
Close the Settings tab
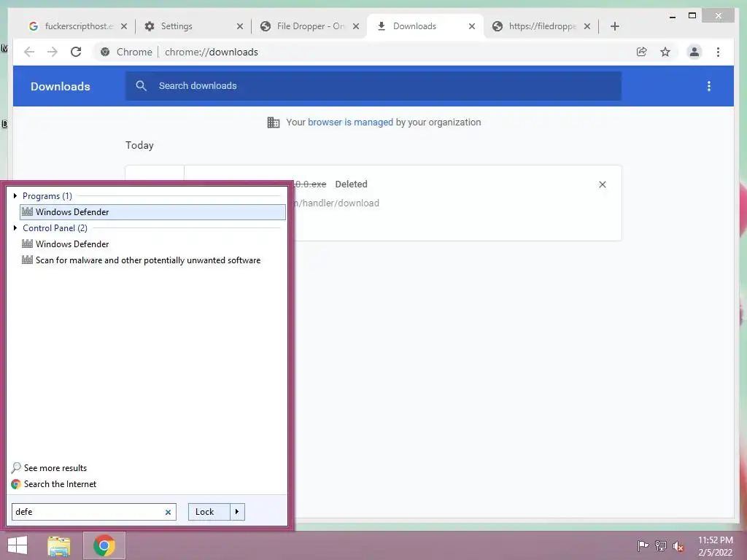click(x=239, y=26)
